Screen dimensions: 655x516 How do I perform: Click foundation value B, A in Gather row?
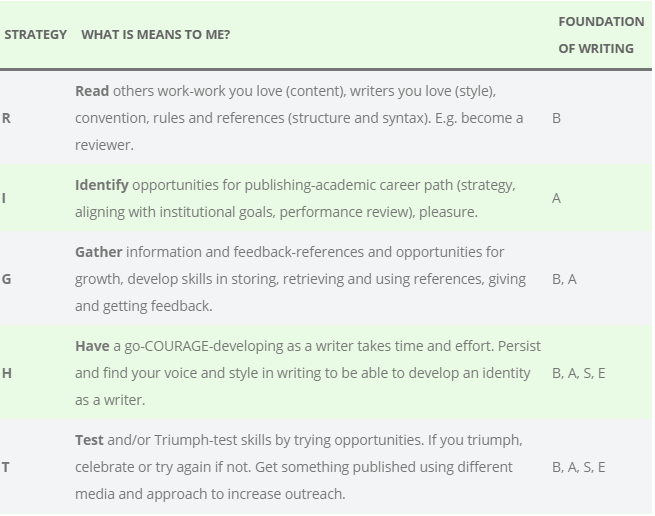tap(564, 279)
